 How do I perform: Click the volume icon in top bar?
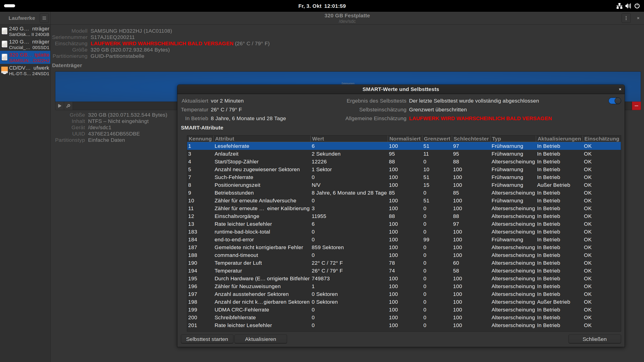[x=628, y=6]
